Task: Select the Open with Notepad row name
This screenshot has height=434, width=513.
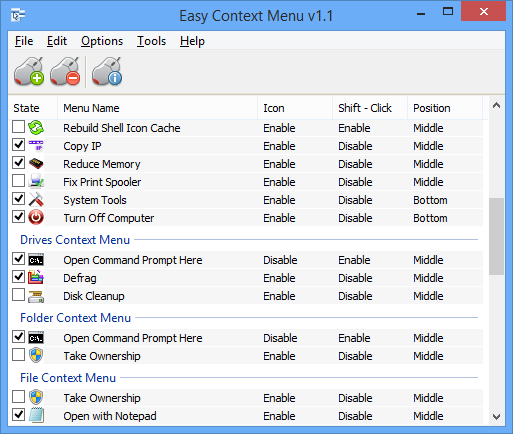Action: pyautogui.click(x=110, y=416)
